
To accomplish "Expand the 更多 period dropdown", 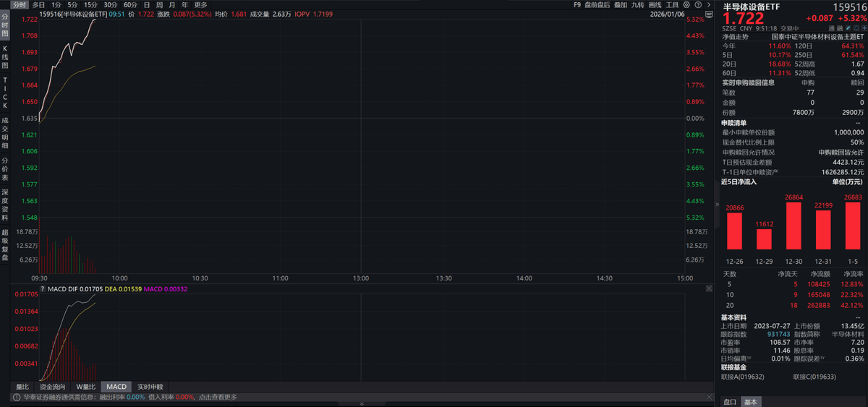I will 200,4.
